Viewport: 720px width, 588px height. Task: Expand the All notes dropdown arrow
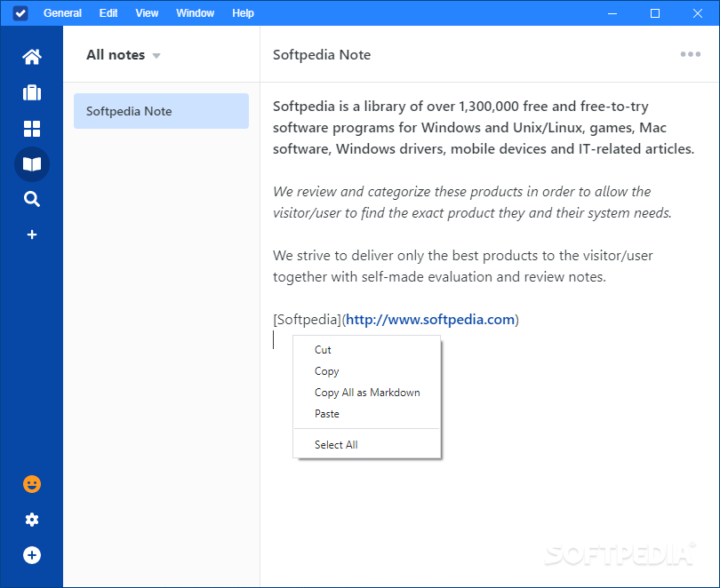pyautogui.click(x=156, y=56)
